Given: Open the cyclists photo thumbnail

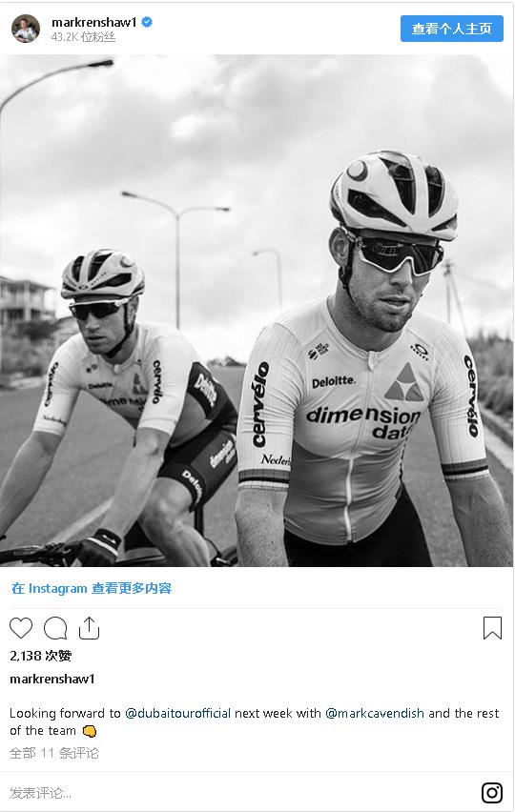Looking at the screenshot, I should (257, 310).
